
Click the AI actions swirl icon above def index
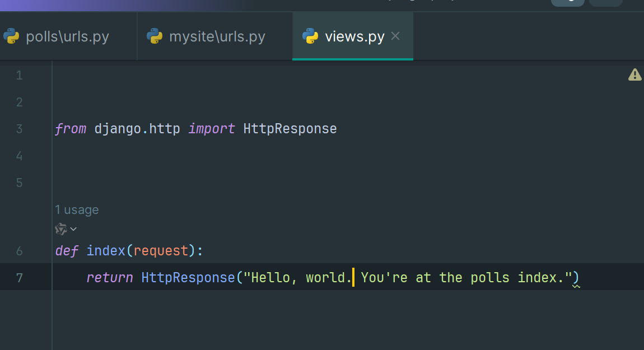[x=61, y=229]
